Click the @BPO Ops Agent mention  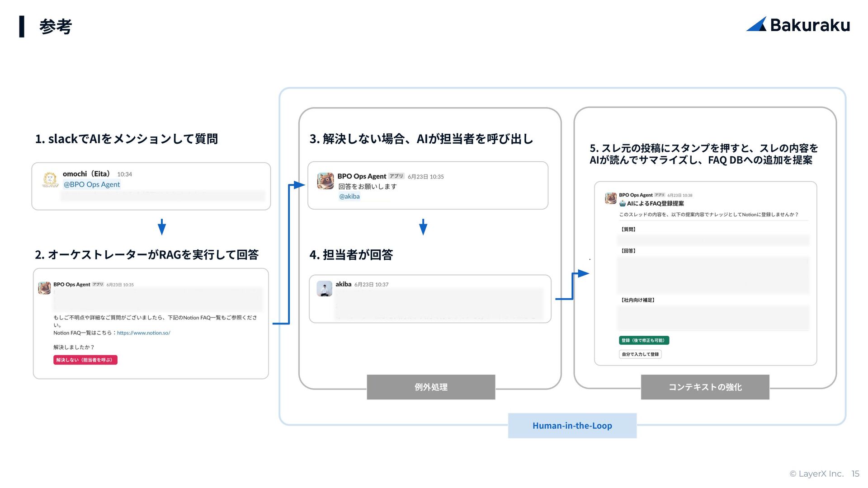coord(92,184)
